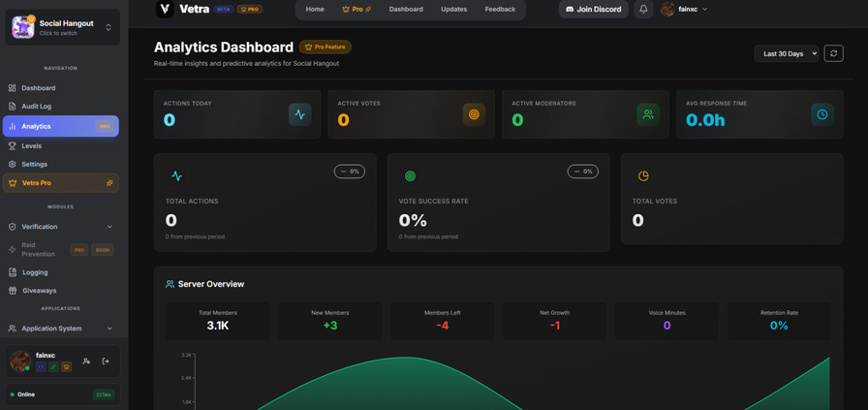Viewport: 868px width, 410px height.
Task: Click the Active Moderators people icon
Action: (647, 114)
